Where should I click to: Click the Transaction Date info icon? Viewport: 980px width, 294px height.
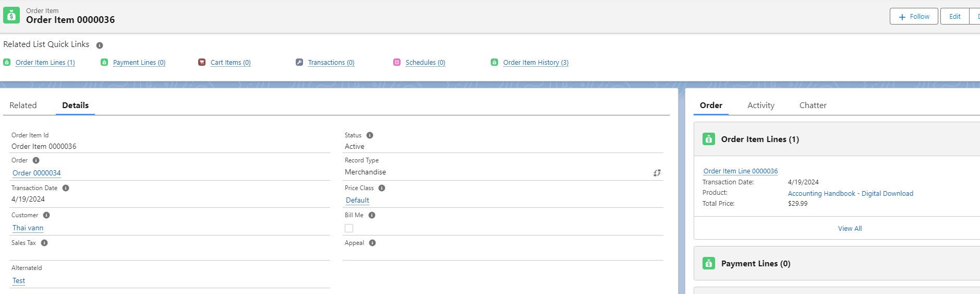[x=66, y=188]
